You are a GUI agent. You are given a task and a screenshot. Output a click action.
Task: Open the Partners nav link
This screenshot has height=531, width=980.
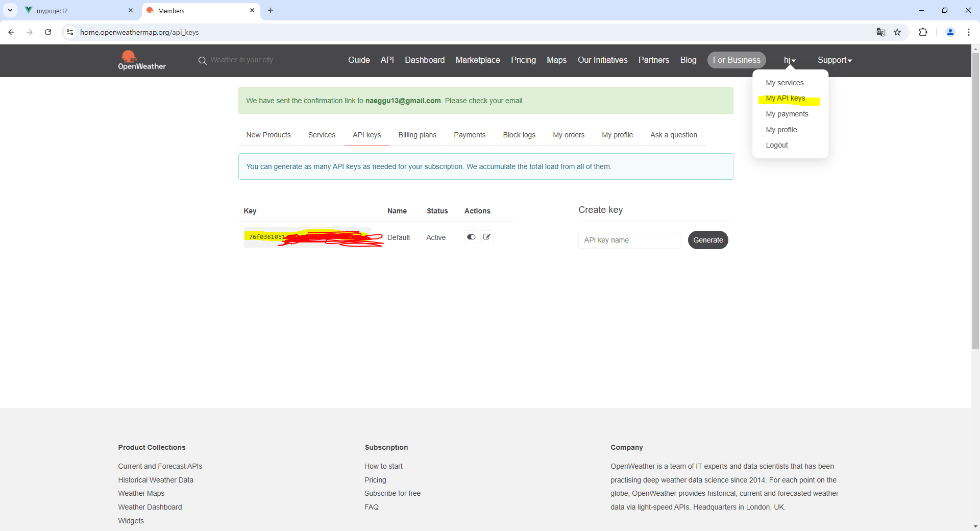pos(653,60)
